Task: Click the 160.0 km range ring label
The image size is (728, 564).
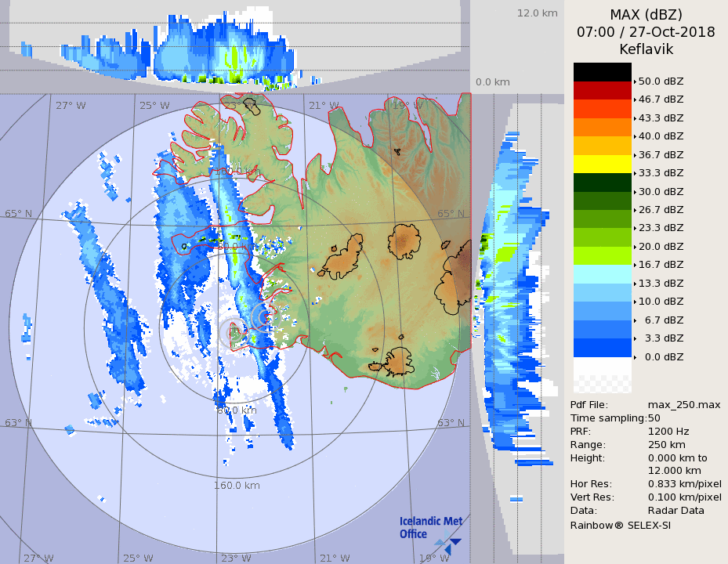Action: coord(237,485)
